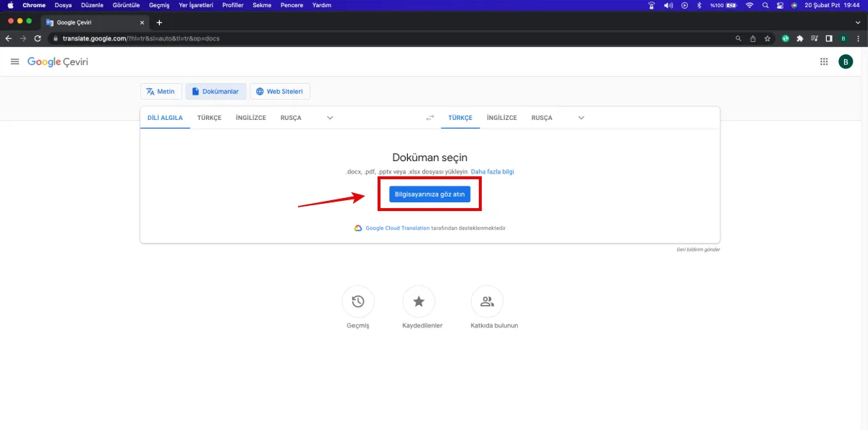Select RUSÇA as target language
Image resolution: width=868 pixels, height=430 pixels.
[x=541, y=118]
